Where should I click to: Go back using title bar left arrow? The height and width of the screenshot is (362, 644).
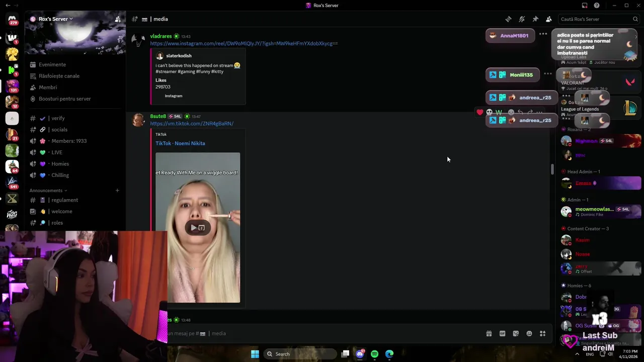tap(8, 6)
